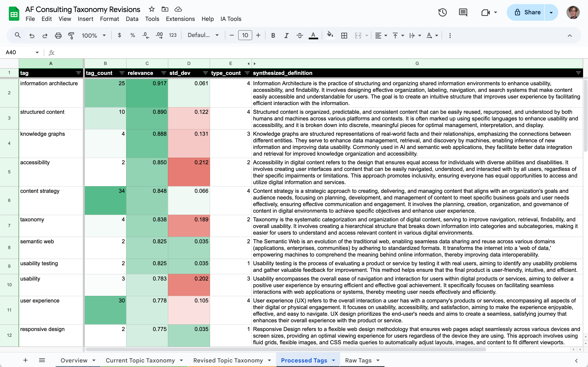Click the search magnifier in toolbar
Screen dimensions: 588x367
click(17, 35)
